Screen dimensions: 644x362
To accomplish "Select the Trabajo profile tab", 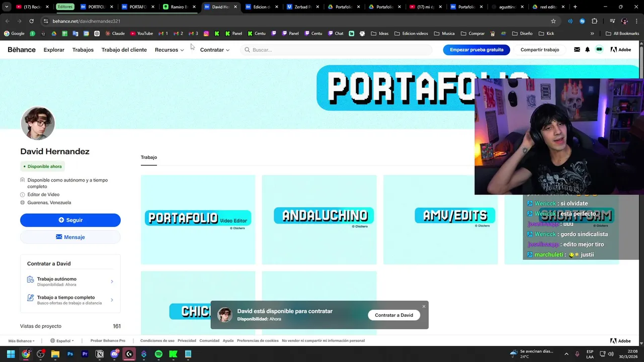I will pyautogui.click(x=149, y=157).
